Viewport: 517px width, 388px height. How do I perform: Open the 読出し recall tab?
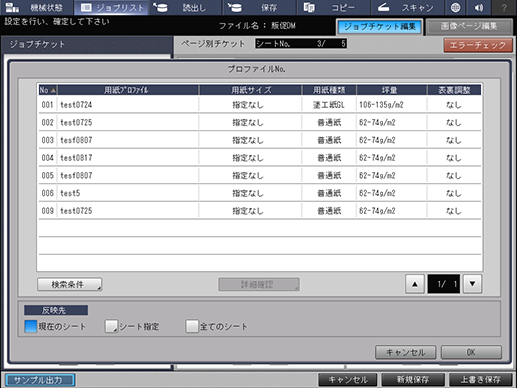(185, 7)
